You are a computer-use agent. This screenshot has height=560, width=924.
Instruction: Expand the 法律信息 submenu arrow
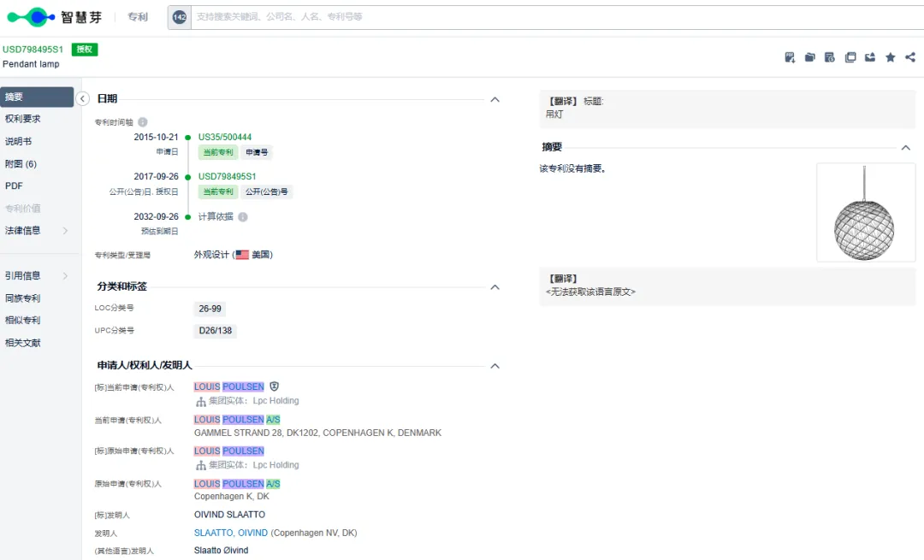pos(65,231)
